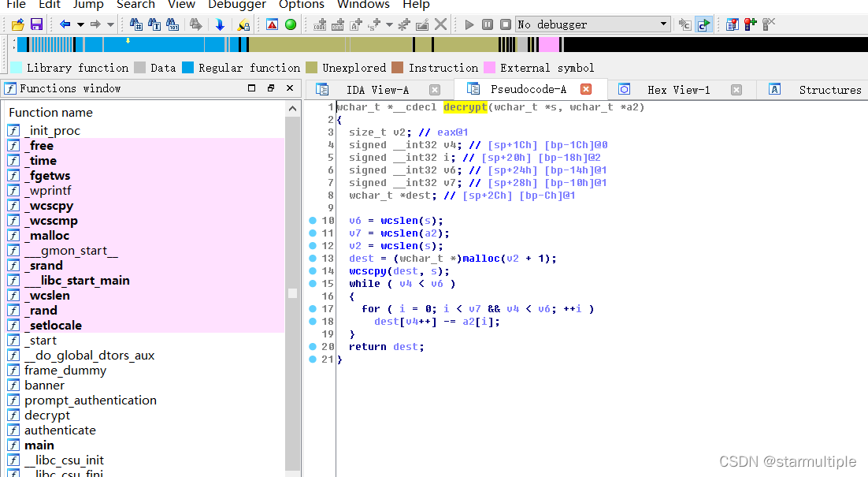Screen dimensions: 868x477
Task: Pause the process with pause button
Action: [487, 24]
